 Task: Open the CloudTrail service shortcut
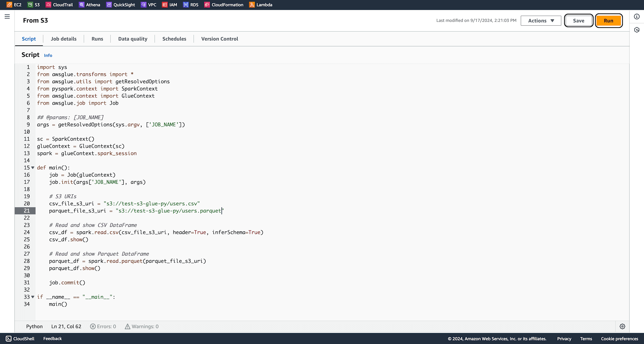[59, 5]
